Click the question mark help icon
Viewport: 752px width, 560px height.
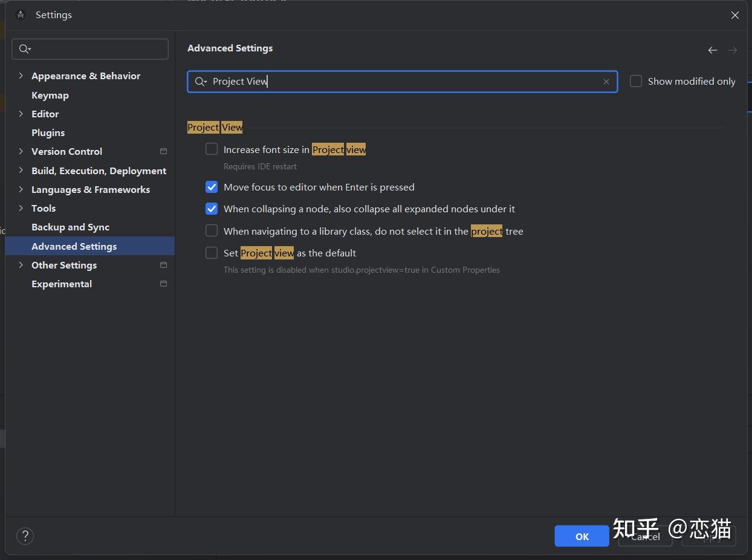pos(25,536)
